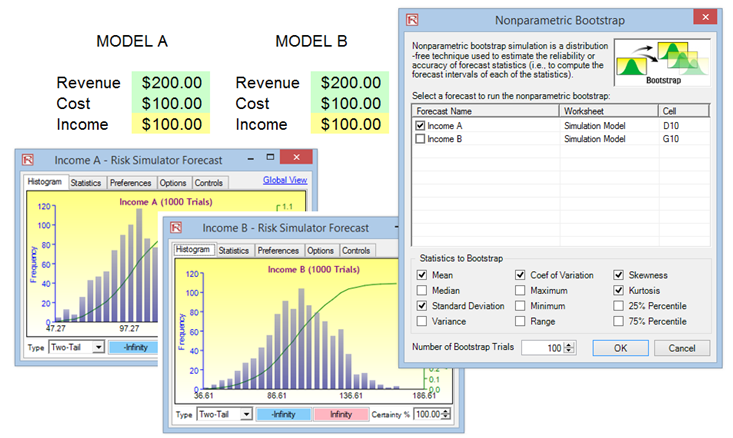Close the Nonparametric Bootstrap dialog
The image size is (733, 438).
[705, 17]
